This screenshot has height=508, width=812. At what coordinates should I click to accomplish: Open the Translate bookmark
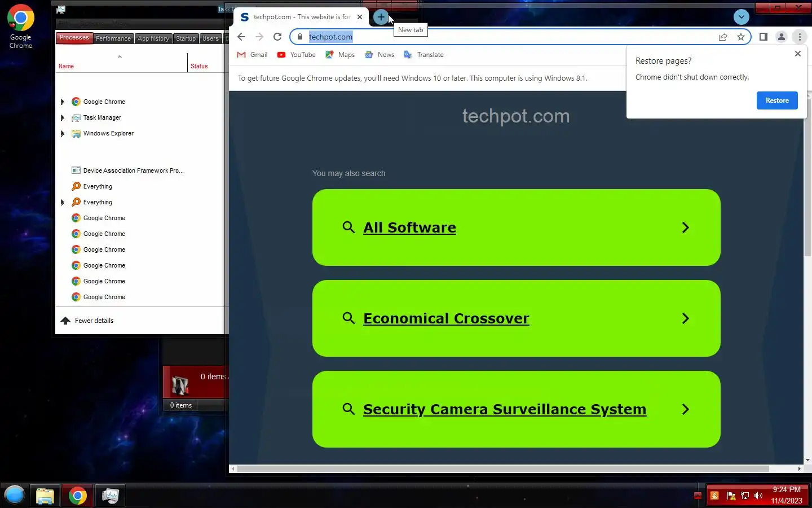(x=423, y=55)
